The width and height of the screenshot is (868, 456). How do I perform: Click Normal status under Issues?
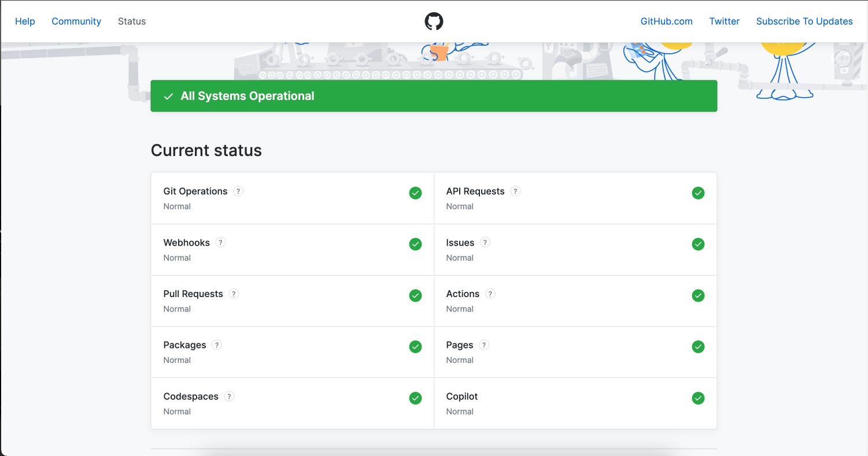460,258
